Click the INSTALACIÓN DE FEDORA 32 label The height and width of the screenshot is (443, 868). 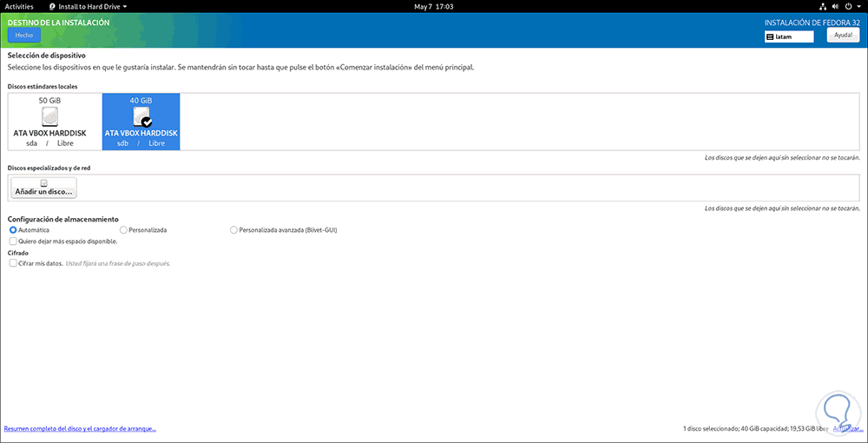pyautogui.click(x=812, y=23)
